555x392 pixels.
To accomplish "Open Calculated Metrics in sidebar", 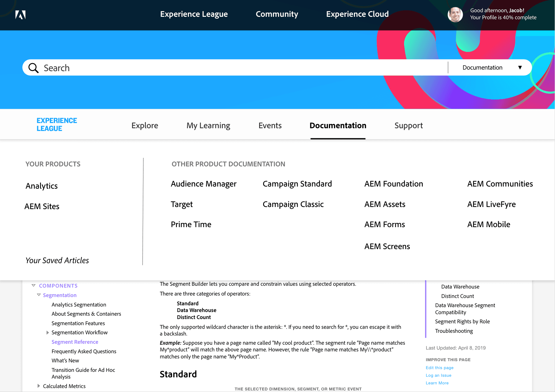I will (64, 386).
